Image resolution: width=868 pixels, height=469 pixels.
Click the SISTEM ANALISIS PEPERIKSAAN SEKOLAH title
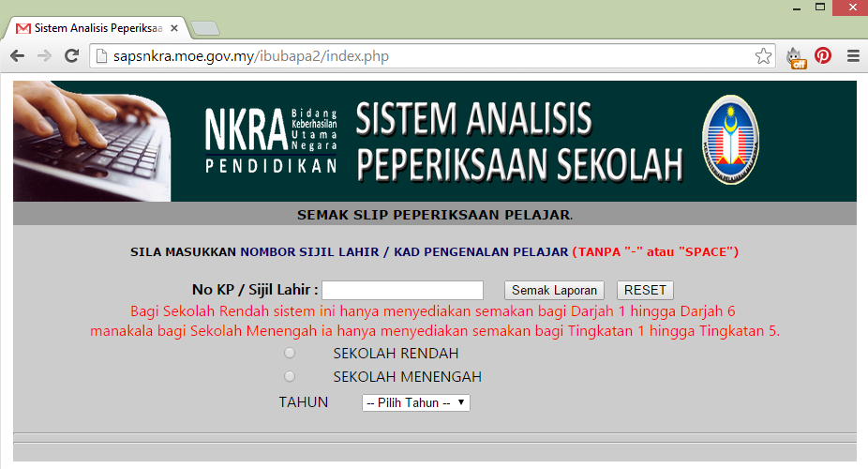tap(519, 142)
